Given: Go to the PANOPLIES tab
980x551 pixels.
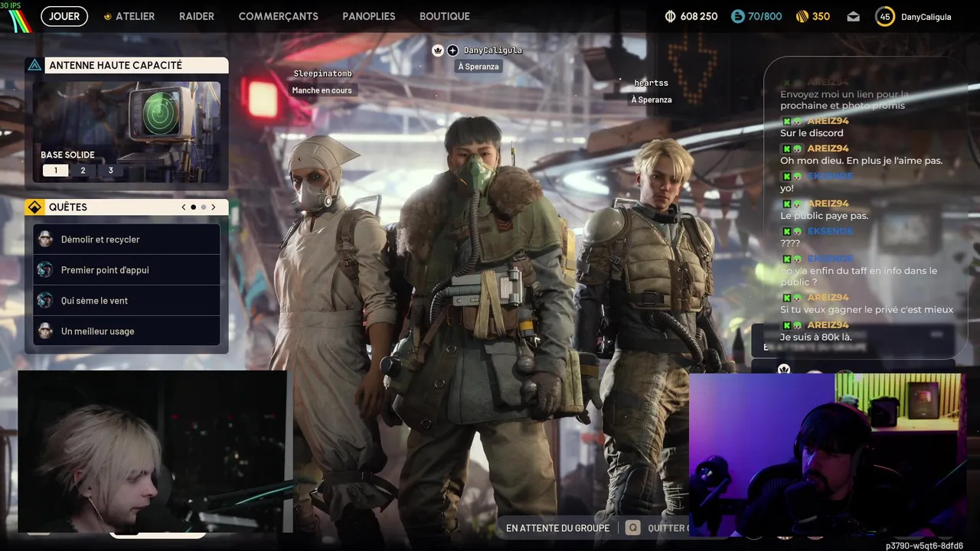Looking at the screenshot, I should point(369,16).
